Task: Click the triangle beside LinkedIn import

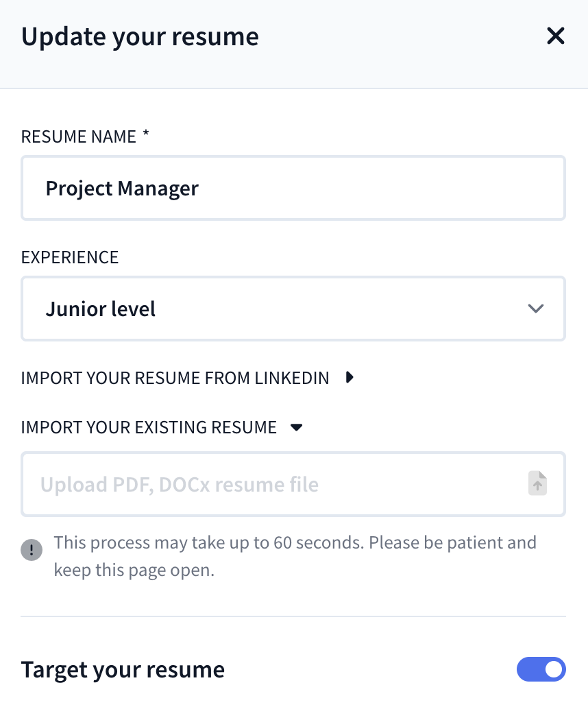Action: tap(350, 377)
